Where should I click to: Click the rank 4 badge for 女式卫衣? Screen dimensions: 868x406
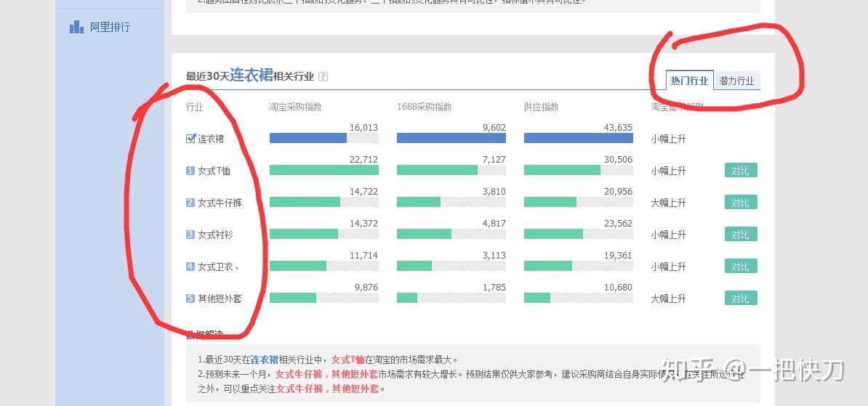tap(190, 267)
